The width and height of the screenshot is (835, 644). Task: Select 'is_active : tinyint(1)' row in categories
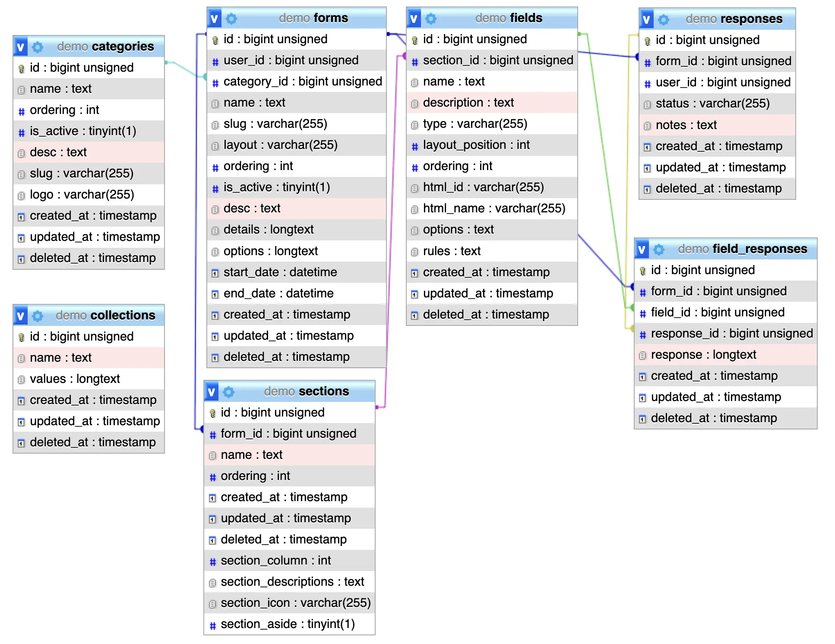click(89, 131)
